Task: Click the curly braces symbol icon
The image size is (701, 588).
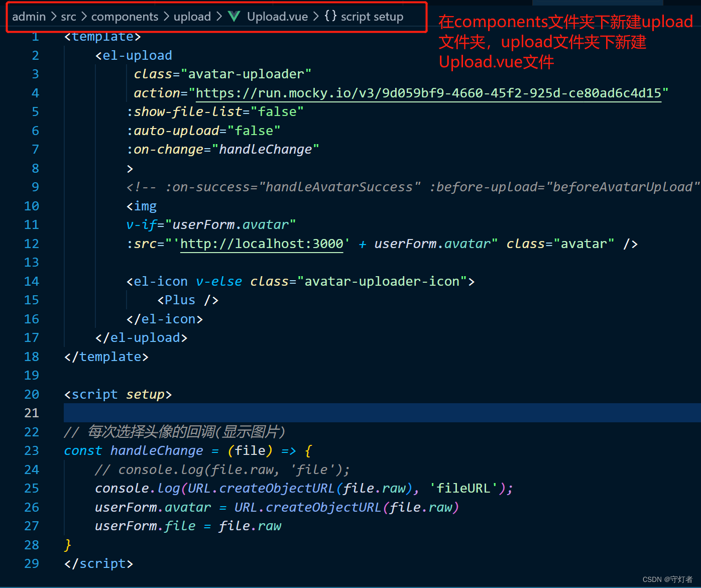Action: click(x=330, y=16)
